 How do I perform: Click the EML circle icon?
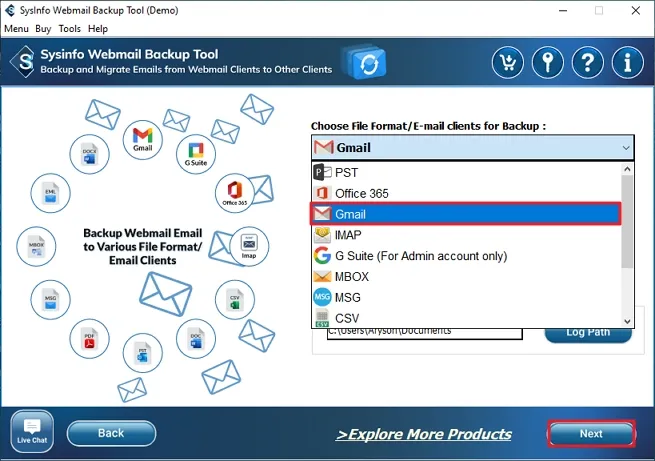coord(51,193)
